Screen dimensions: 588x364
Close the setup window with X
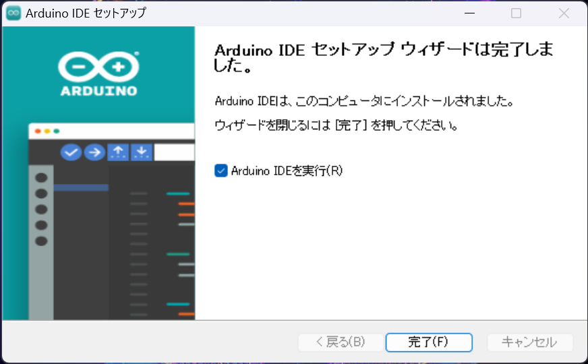click(564, 13)
